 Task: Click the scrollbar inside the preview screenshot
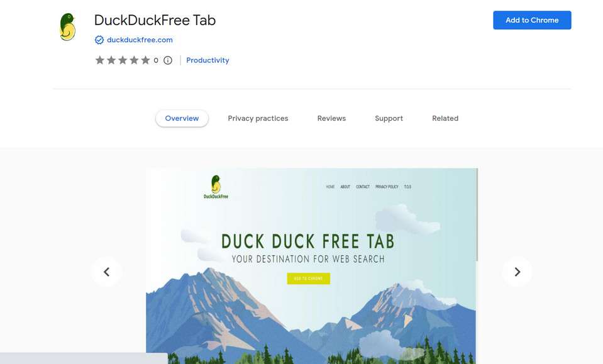(x=477, y=214)
